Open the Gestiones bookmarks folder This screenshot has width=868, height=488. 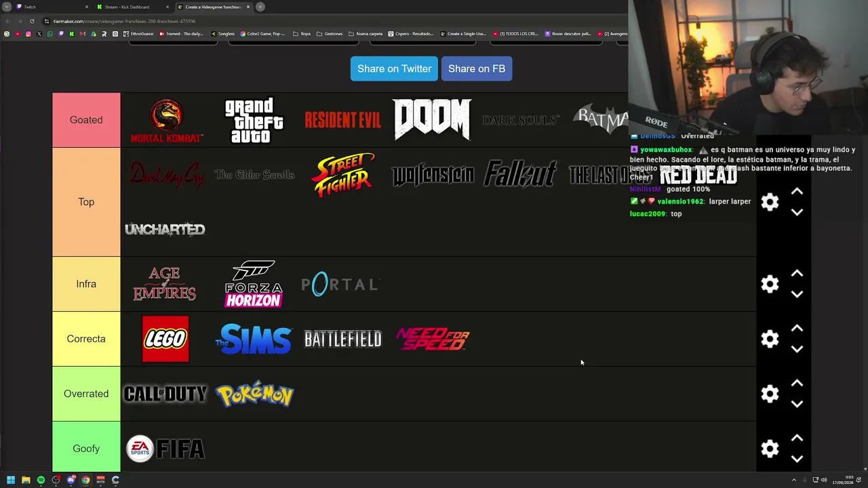330,34
